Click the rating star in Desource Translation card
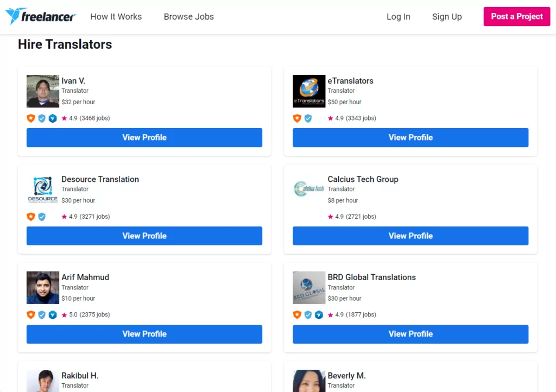Viewport: 556px width, 392px height. [64, 216]
